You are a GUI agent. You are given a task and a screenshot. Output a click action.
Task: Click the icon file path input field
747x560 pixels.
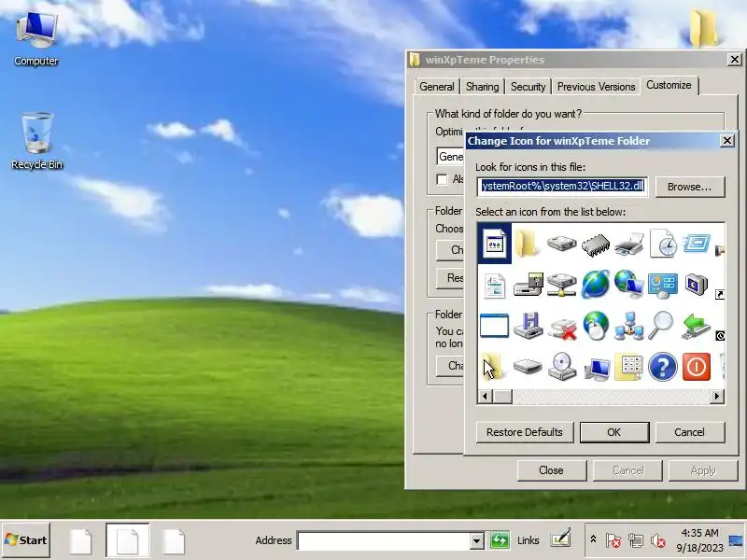click(x=563, y=186)
